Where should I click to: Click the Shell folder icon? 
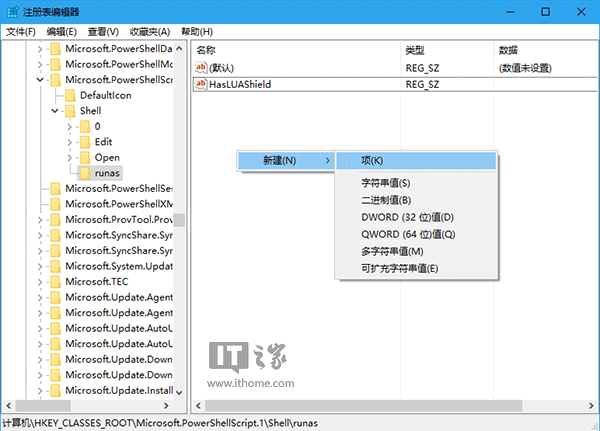pos(70,111)
